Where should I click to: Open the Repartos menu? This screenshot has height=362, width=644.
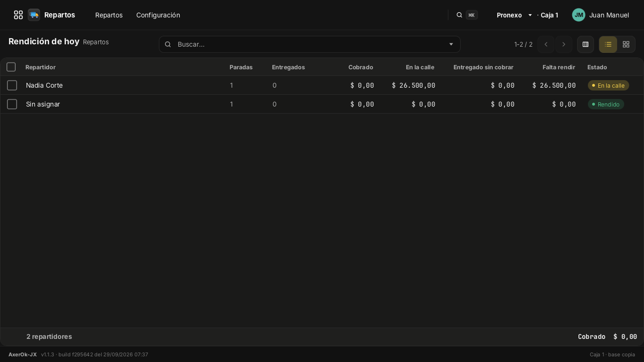click(109, 15)
